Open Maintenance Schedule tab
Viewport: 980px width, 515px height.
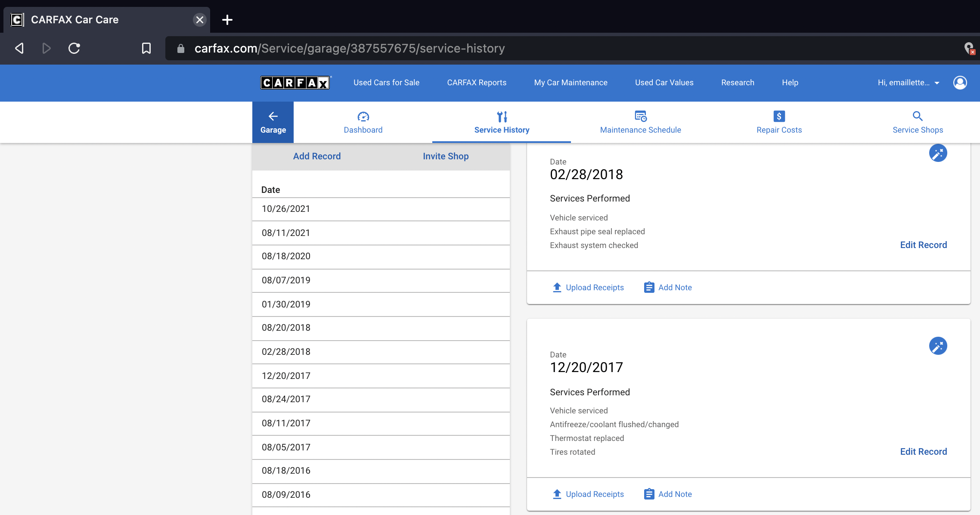point(640,122)
